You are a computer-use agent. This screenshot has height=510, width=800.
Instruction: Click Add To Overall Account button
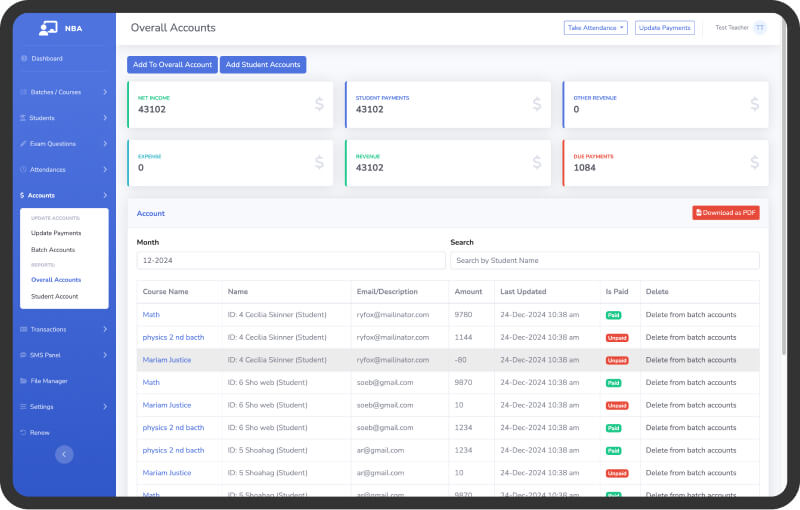point(172,65)
